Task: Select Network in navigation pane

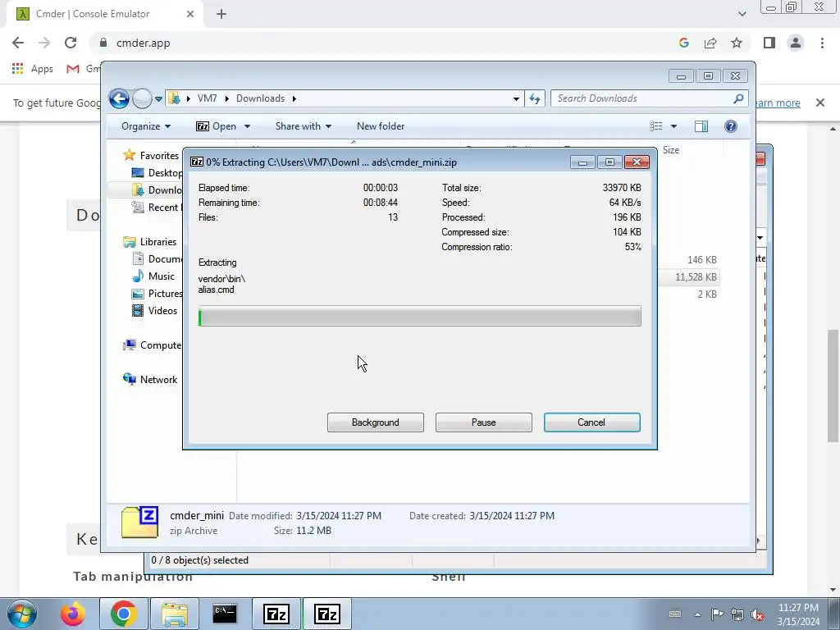Action: coord(151,379)
